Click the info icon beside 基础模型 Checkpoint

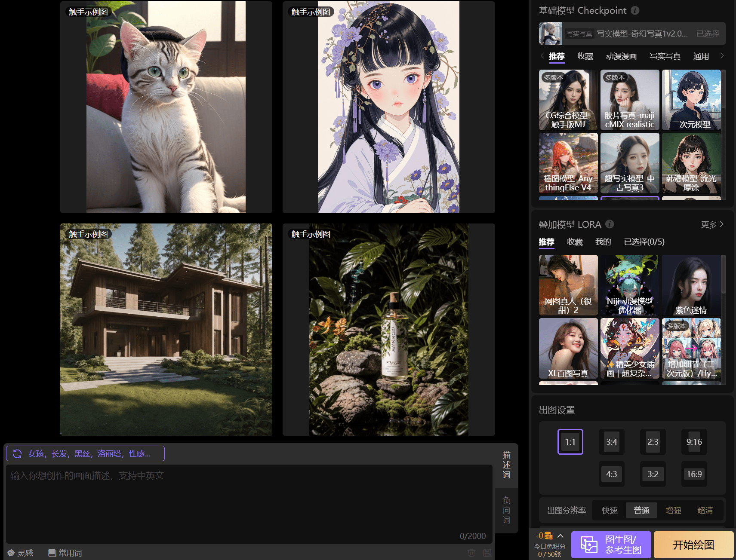(x=635, y=11)
